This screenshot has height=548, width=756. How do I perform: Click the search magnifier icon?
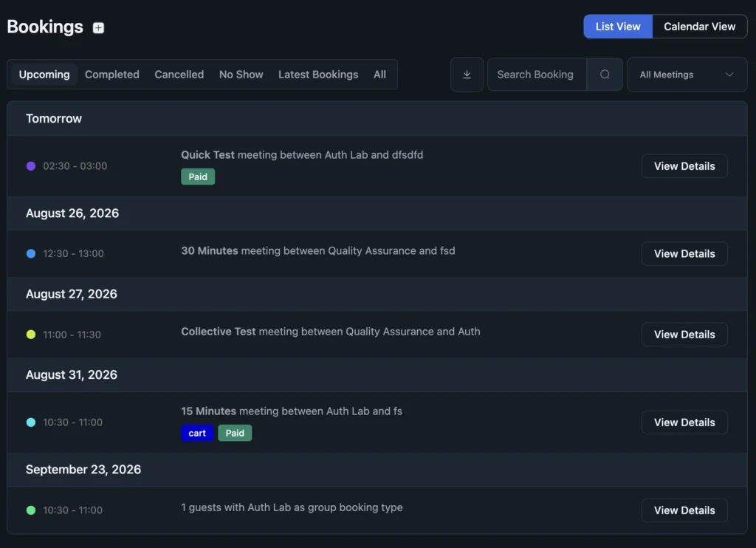coord(605,75)
